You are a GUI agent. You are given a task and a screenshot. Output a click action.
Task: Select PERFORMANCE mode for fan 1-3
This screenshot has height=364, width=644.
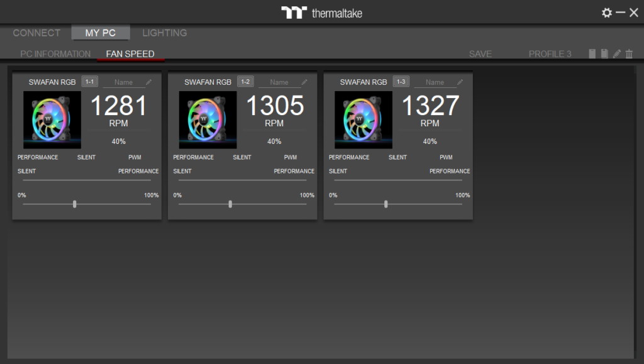pos(349,157)
